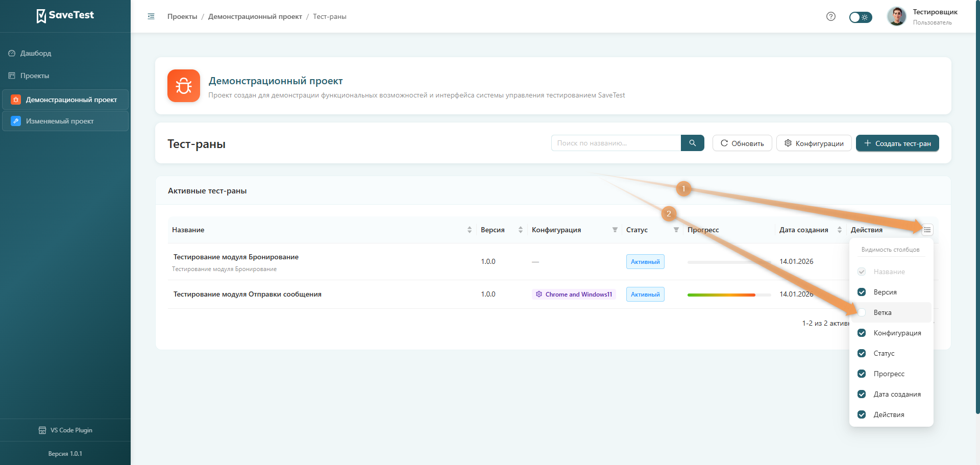Screen dimensions: 980x465
Task: Click the VS Code Plugin icon
Action: tap(42, 430)
